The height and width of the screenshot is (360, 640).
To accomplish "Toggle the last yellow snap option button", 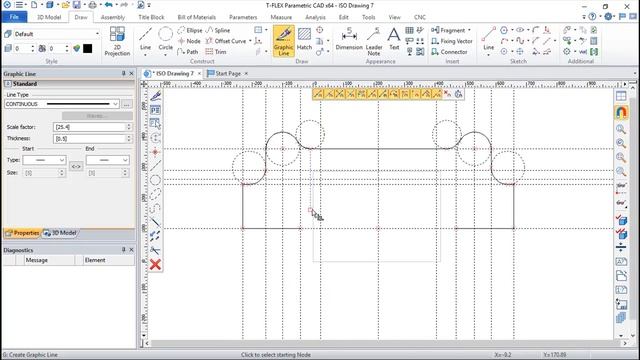I will (437, 94).
